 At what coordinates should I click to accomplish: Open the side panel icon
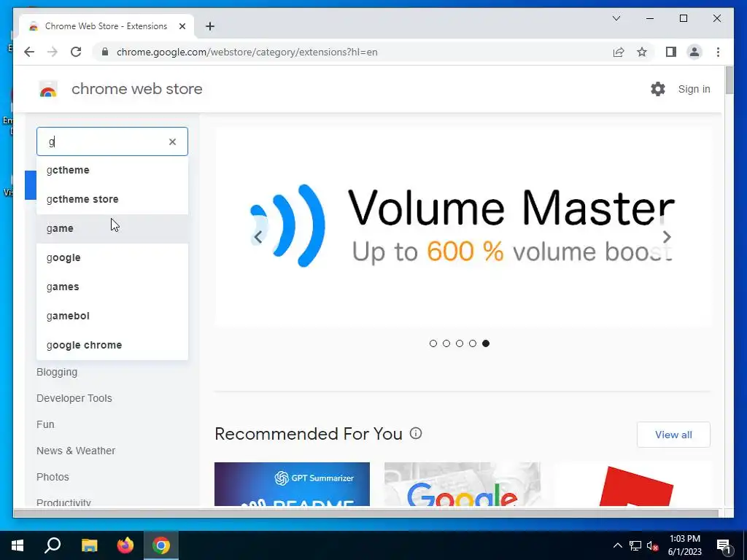click(671, 52)
